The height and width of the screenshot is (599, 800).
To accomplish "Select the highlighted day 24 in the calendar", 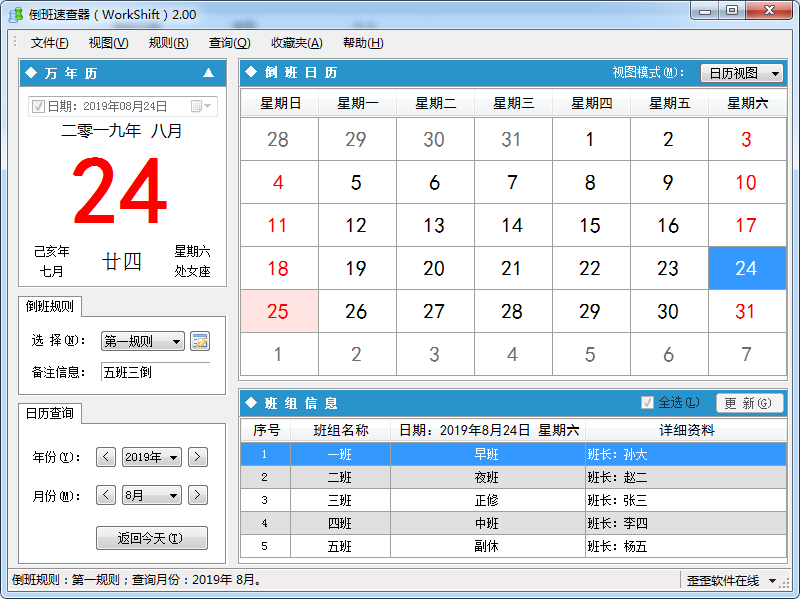I will click(x=747, y=268).
